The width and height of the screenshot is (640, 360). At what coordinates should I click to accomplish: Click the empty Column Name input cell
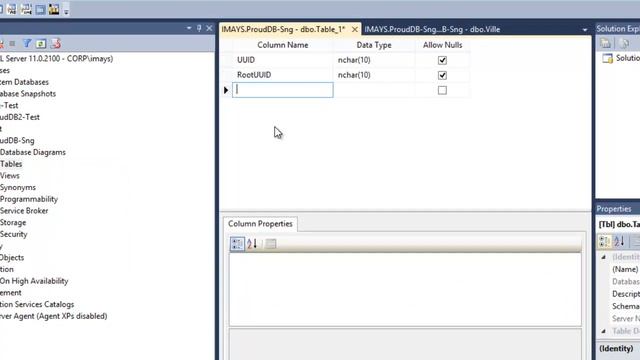point(283,90)
